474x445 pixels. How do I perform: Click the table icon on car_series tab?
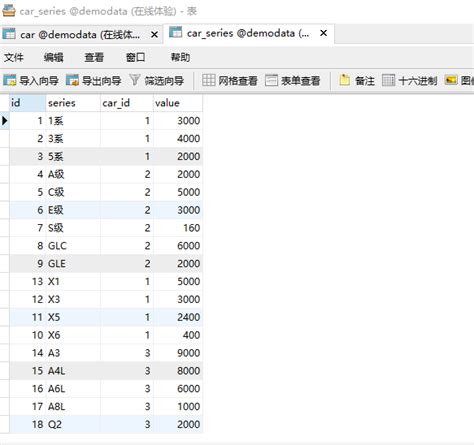point(175,33)
